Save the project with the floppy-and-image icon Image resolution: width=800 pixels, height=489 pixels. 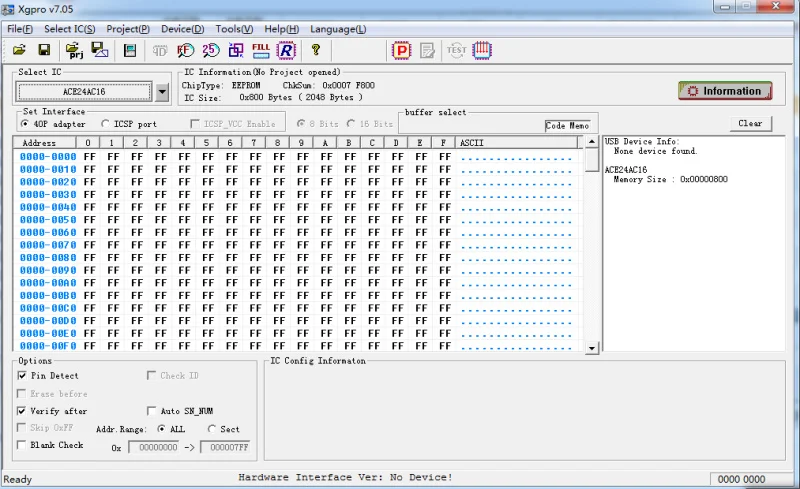(x=99, y=50)
